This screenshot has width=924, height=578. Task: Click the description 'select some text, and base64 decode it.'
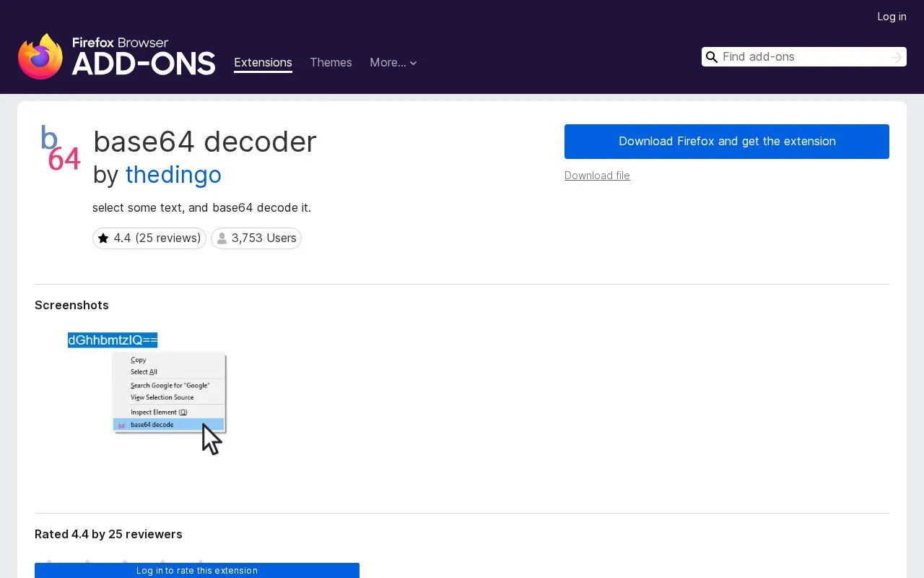[201, 208]
